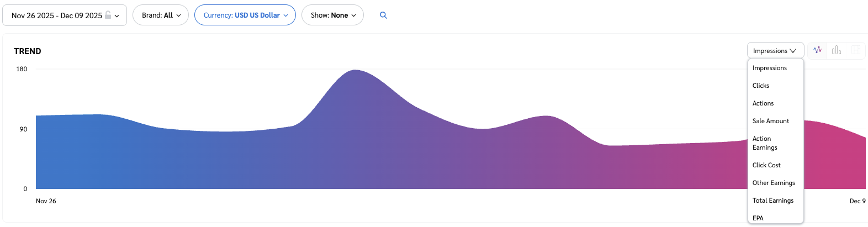This screenshot has height=227, width=868.
Task: Select Sale Amount metric option
Action: (x=770, y=121)
